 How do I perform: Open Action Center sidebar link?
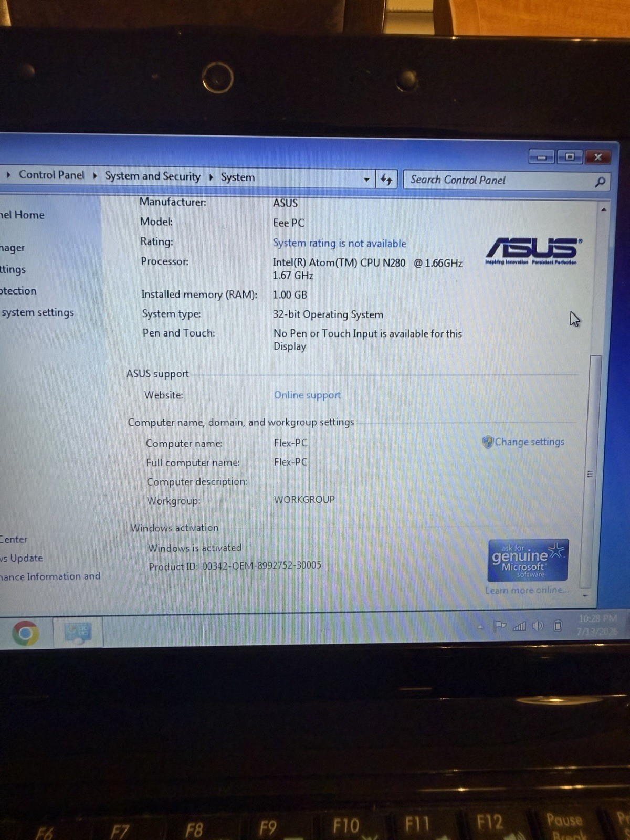14,539
